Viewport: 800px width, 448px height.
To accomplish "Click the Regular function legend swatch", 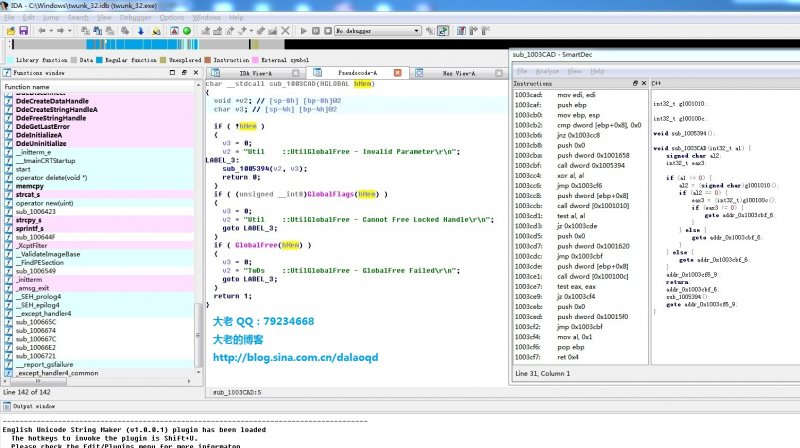I will pyautogui.click(x=99, y=60).
